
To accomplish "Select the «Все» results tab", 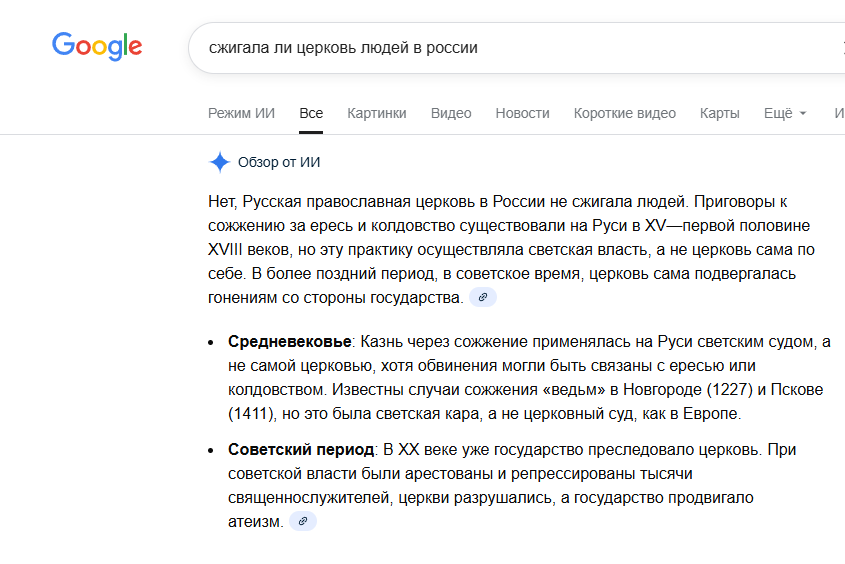I will pos(311,113).
